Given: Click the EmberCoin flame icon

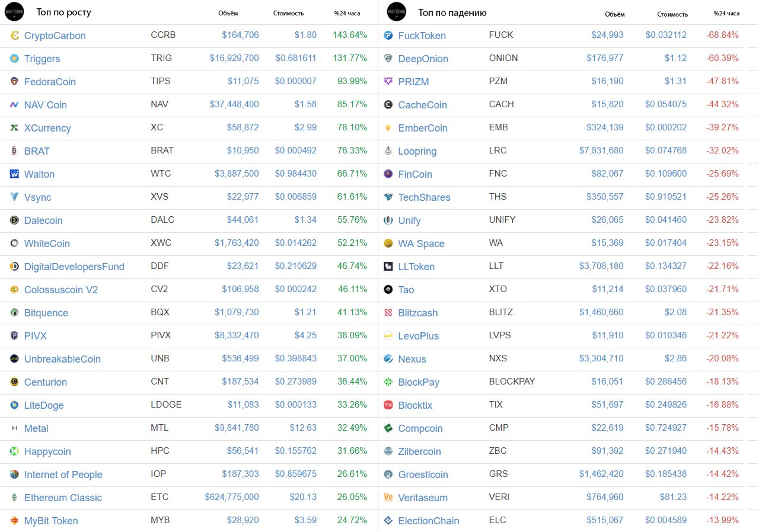Looking at the screenshot, I should point(388,128).
